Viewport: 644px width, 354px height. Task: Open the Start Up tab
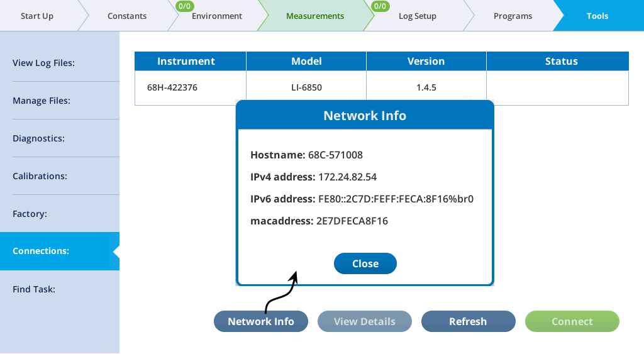click(x=37, y=16)
